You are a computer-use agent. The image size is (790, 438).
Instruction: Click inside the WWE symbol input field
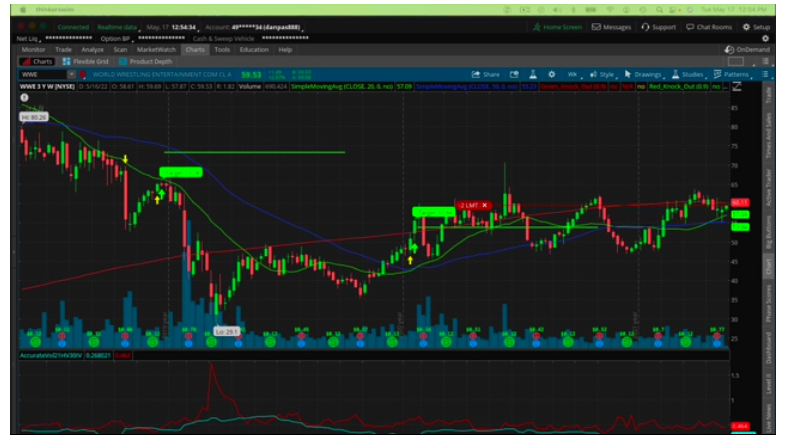pos(43,75)
